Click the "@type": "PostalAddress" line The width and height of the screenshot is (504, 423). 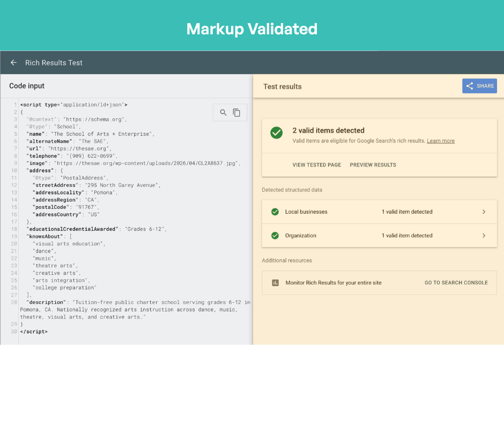pos(70,178)
